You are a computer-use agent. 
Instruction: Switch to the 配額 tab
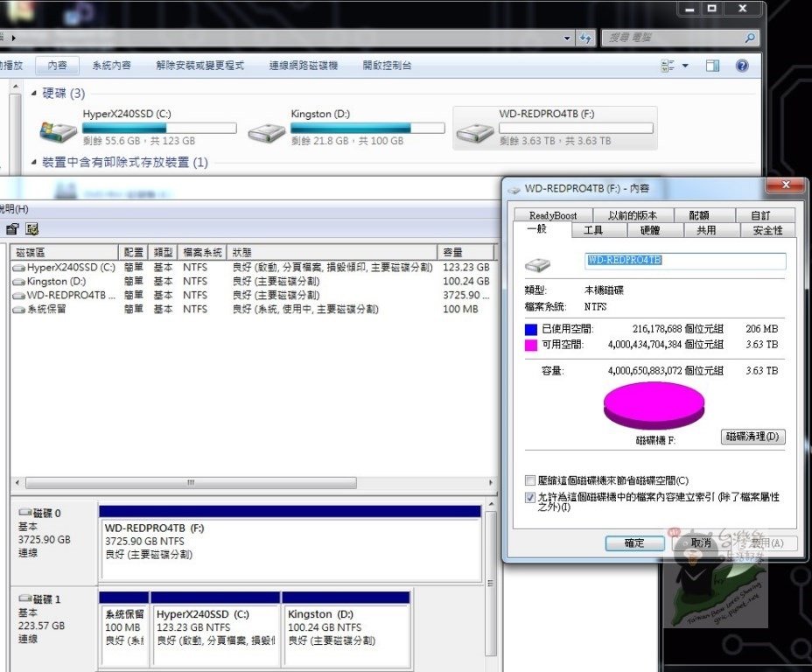point(704,215)
